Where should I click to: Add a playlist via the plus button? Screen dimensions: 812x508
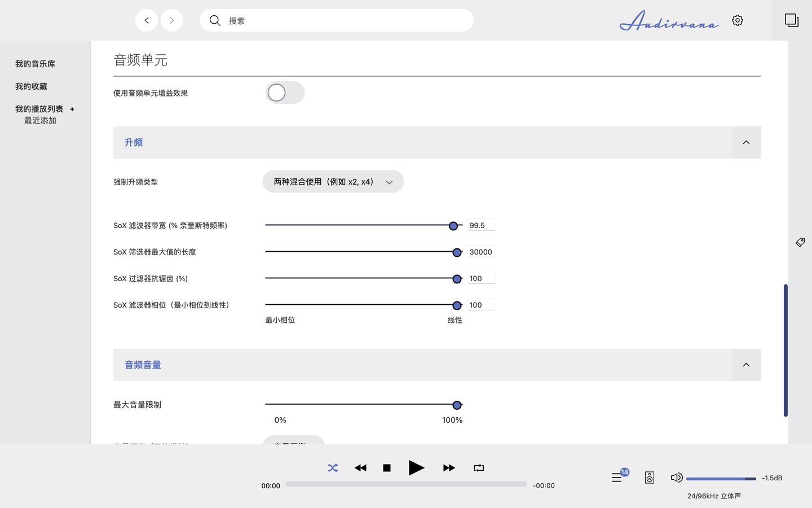tap(72, 108)
